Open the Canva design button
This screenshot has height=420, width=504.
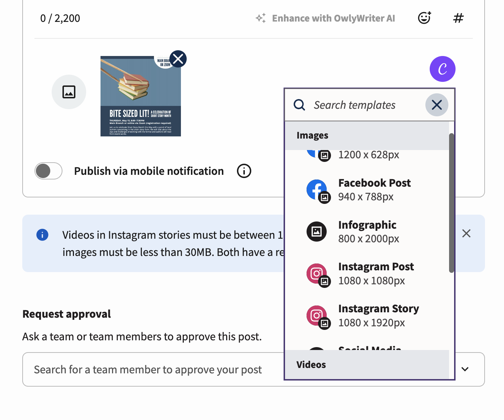tap(442, 69)
